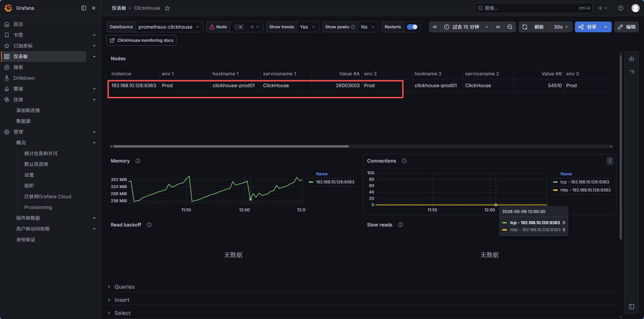Open the 过去 15 分钟 time picker
The width and height of the screenshot is (644, 319).
[x=466, y=27]
